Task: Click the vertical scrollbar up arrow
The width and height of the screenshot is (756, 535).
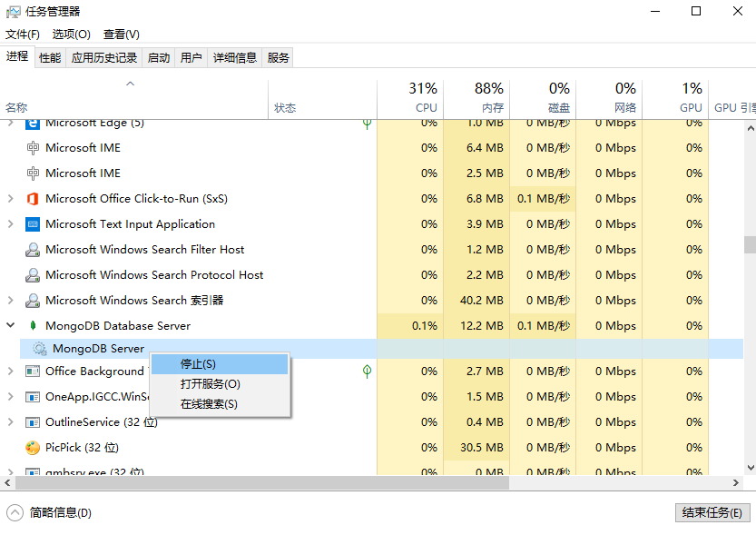Action: pyautogui.click(x=751, y=128)
